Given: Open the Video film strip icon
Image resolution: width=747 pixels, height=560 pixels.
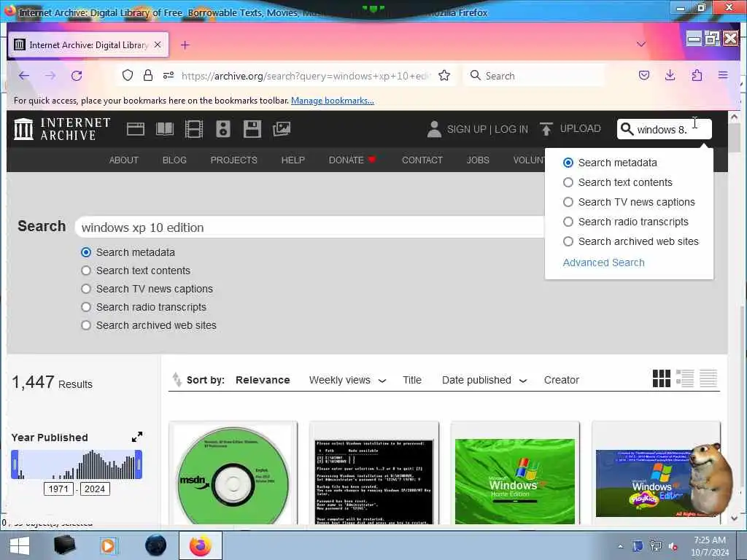Looking at the screenshot, I should [x=194, y=129].
